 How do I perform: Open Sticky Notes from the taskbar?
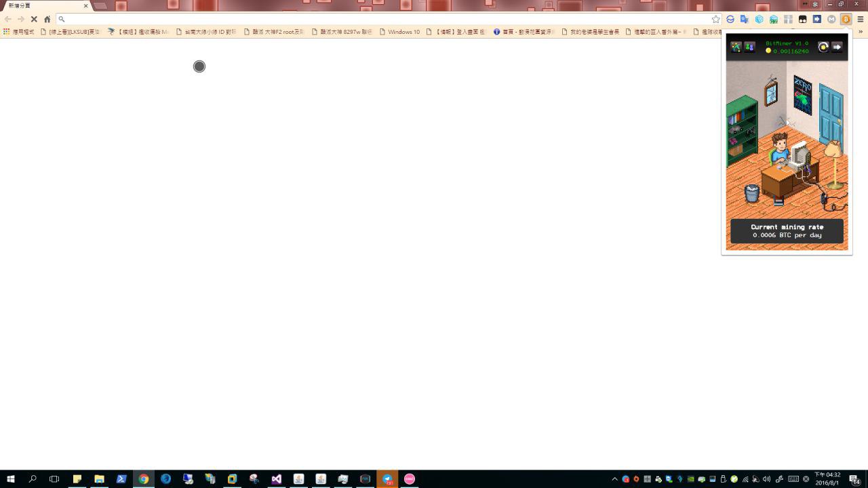(77, 479)
